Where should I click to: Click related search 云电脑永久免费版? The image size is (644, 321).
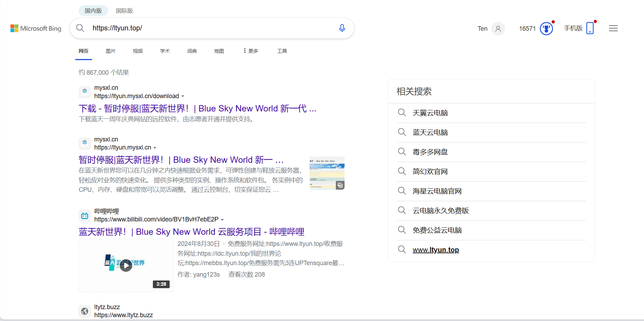(x=441, y=211)
